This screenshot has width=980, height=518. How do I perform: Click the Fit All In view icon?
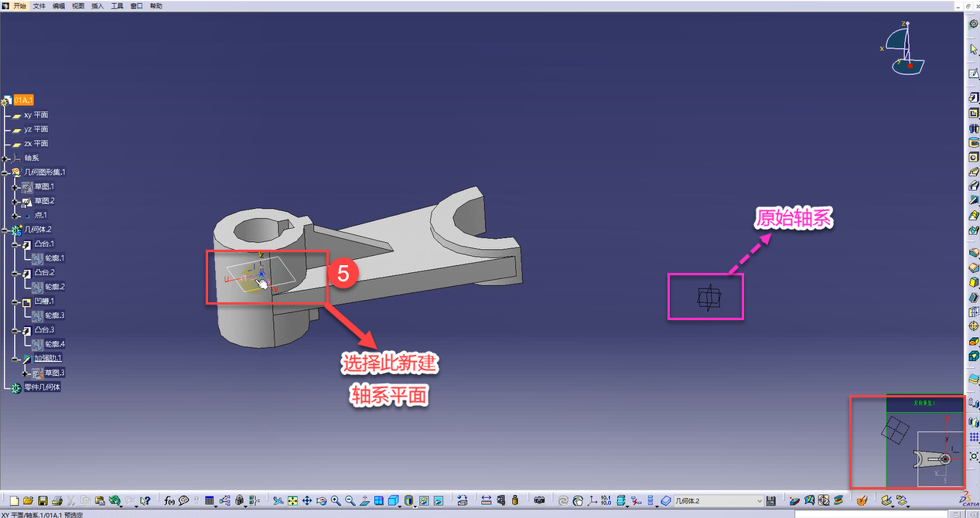click(x=293, y=501)
